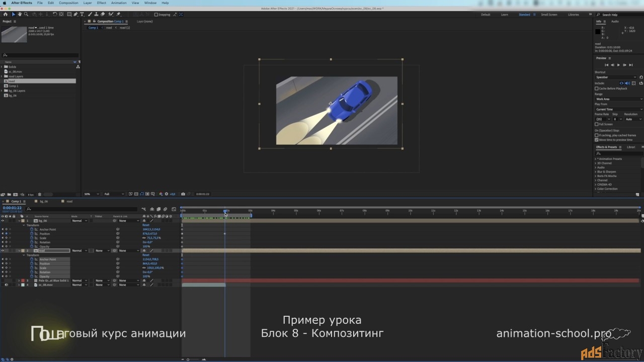Image resolution: width=644 pixels, height=362 pixels.
Task: Open Project panel menu icon
Action: 15,21
